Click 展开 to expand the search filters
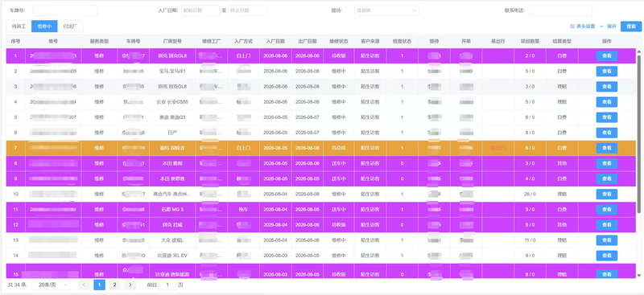644x295 pixels. (x=609, y=27)
